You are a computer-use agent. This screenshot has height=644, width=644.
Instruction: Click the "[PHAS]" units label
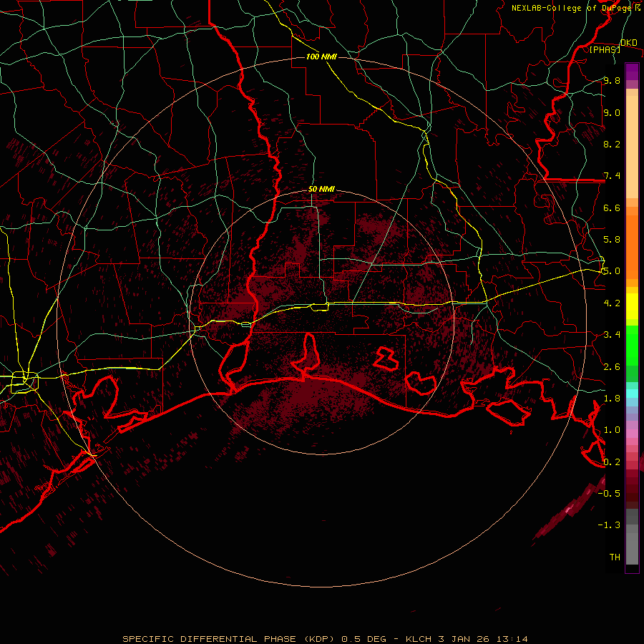point(605,49)
